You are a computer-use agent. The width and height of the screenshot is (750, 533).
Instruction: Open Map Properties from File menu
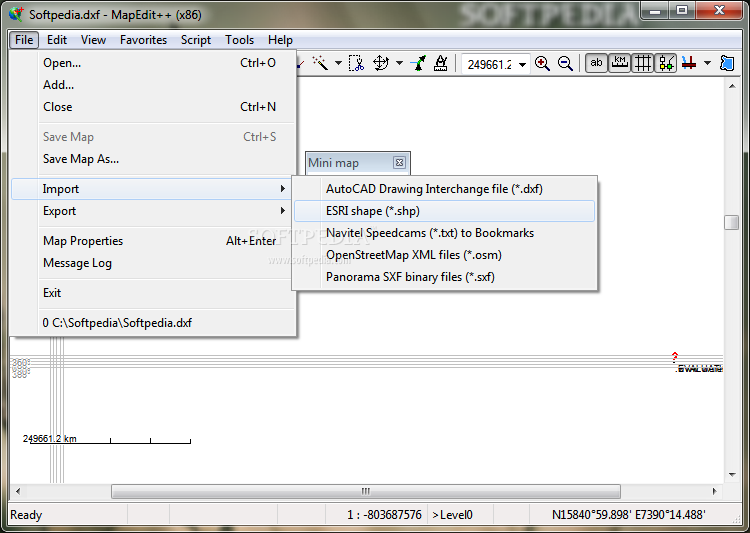tap(153, 241)
